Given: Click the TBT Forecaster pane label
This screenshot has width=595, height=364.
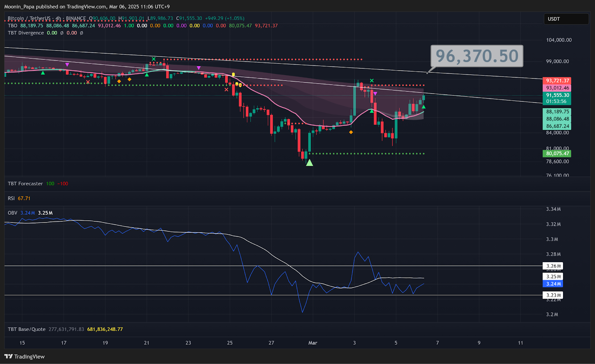Looking at the screenshot, I should [x=25, y=184].
